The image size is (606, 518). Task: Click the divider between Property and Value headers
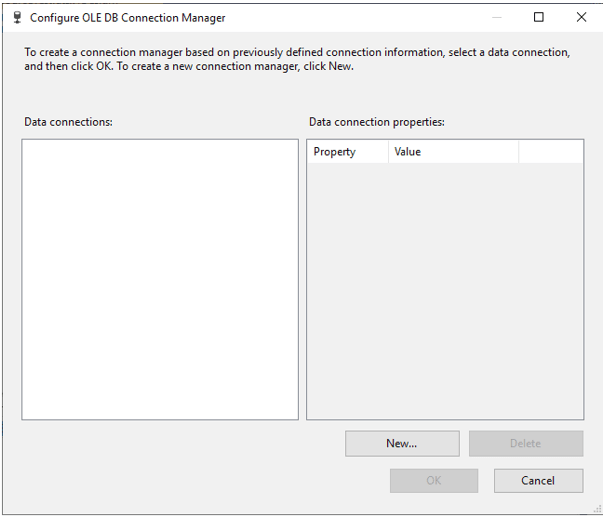coord(388,152)
